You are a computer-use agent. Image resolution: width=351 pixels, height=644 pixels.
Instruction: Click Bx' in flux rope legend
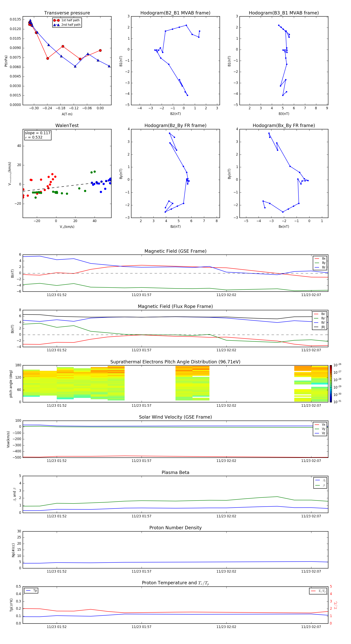[x=320, y=314]
